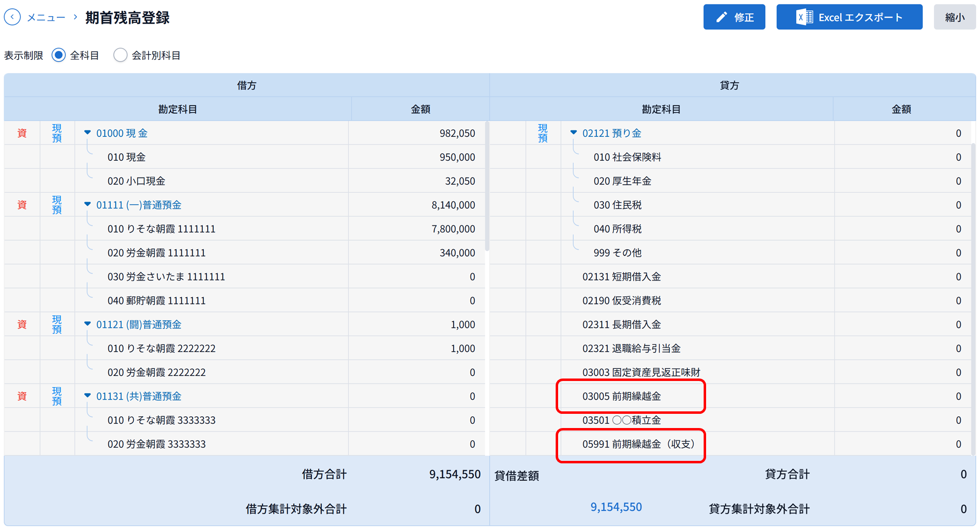The image size is (980, 531).
Task: Select the 02311 長期借入金 account row
Action: click(x=731, y=325)
